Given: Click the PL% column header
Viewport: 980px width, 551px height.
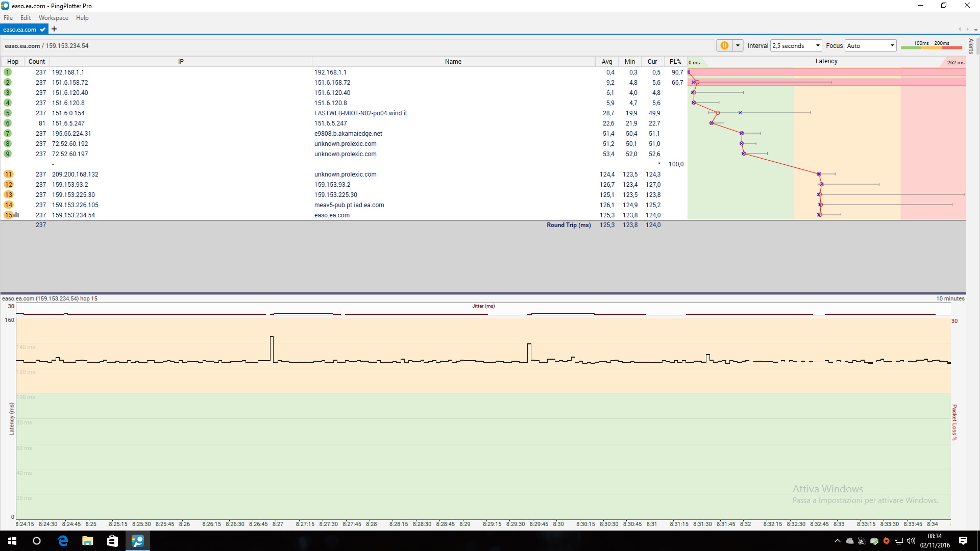Looking at the screenshot, I should click(675, 62).
